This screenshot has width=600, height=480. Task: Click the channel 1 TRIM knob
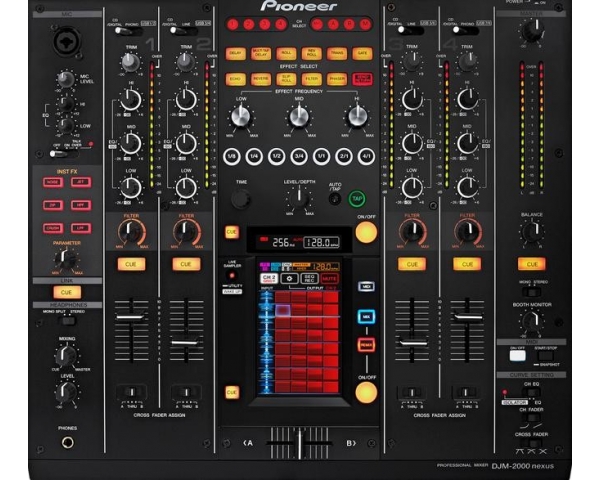pyautogui.click(x=130, y=62)
